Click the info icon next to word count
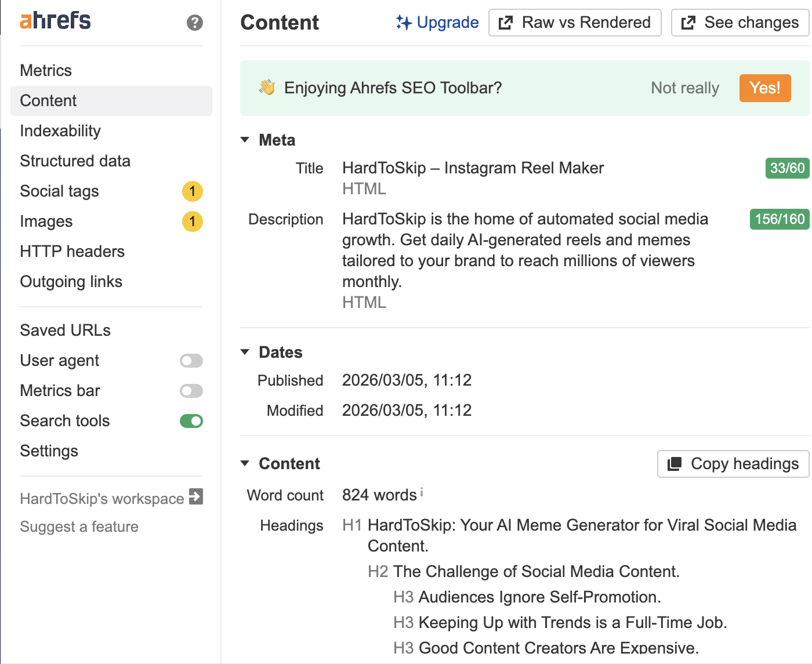 [421, 491]
